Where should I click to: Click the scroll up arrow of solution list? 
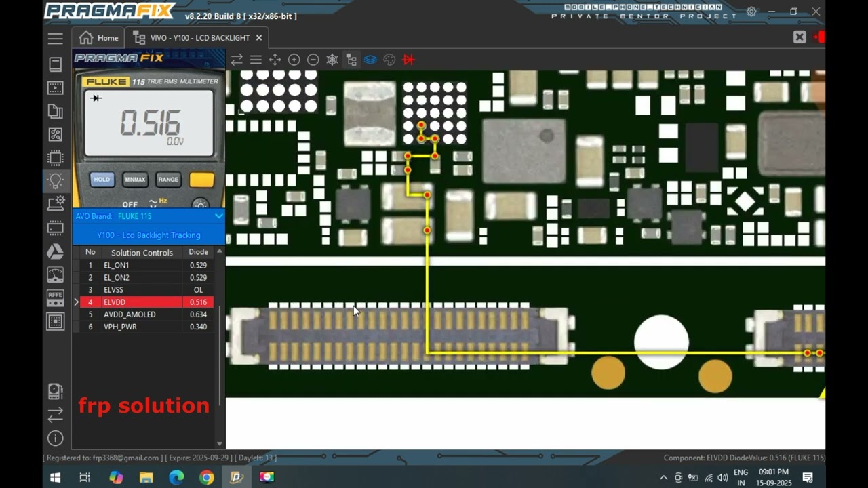219,251
